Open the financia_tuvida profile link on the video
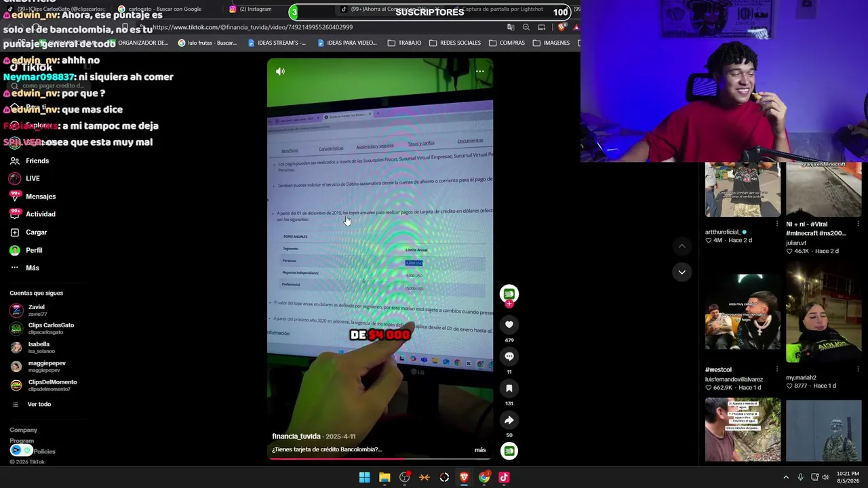The height and width of the screenshot is (488, 868). (296, 436)
